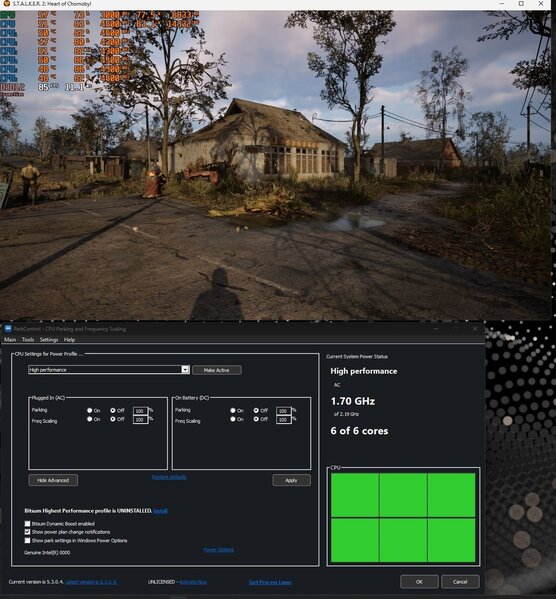Click the Get Process Lasso link
Image resolution: width=556 pixels, height=599 pixels.
pos(270,582)
